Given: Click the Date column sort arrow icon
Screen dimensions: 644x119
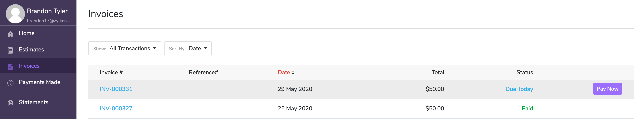Looking at the screenshot, I should click(x=293, y=73).
